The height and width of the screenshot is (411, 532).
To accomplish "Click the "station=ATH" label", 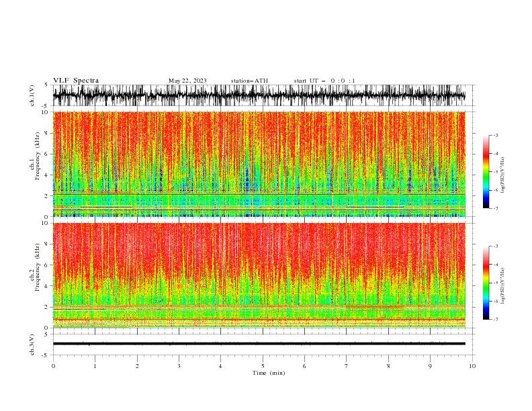I will coord(249,81).
